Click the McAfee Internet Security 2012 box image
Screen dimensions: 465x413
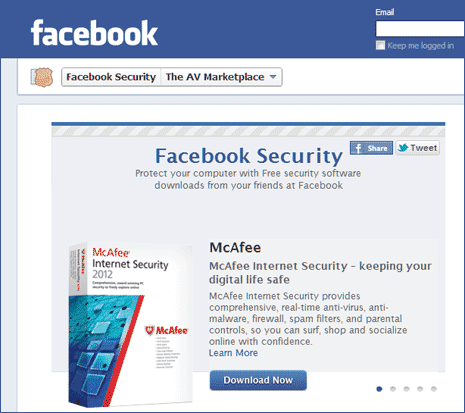[130, 324]
